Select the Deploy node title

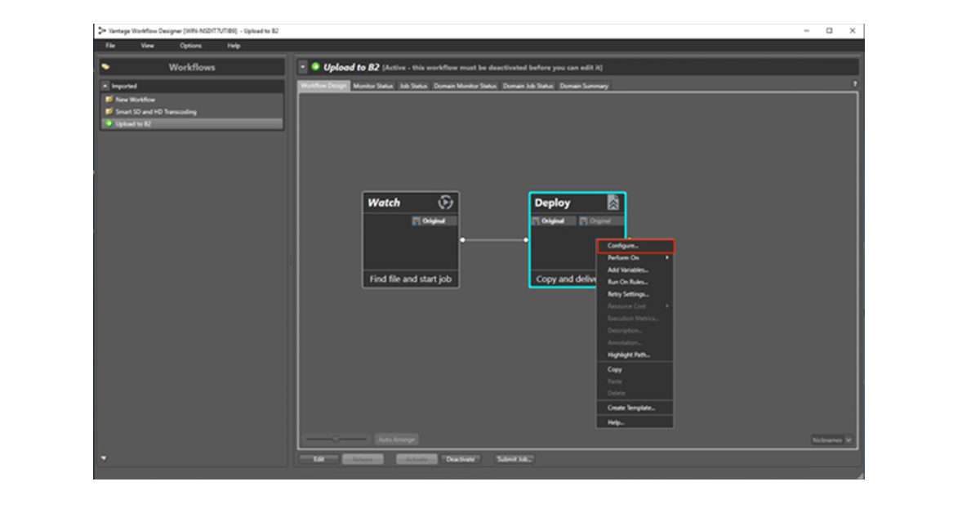pyautogui.click(x=553, y=203)
